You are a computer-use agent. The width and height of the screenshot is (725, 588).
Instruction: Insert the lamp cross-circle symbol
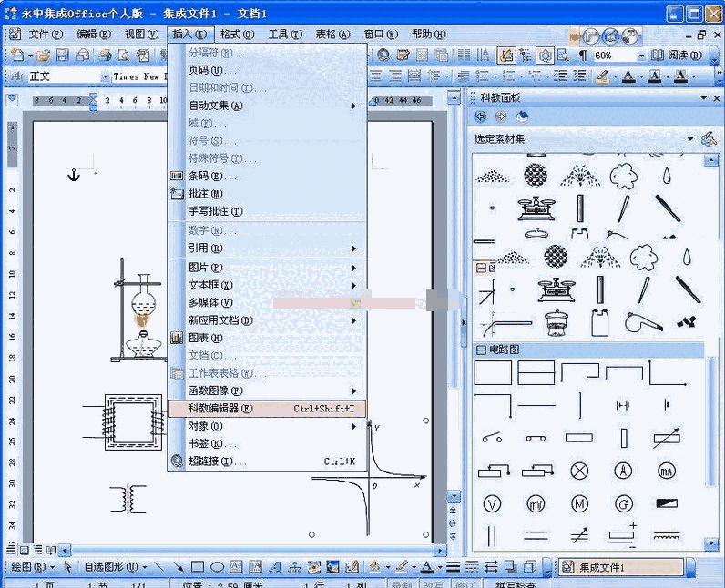click(x=579, y=471)
